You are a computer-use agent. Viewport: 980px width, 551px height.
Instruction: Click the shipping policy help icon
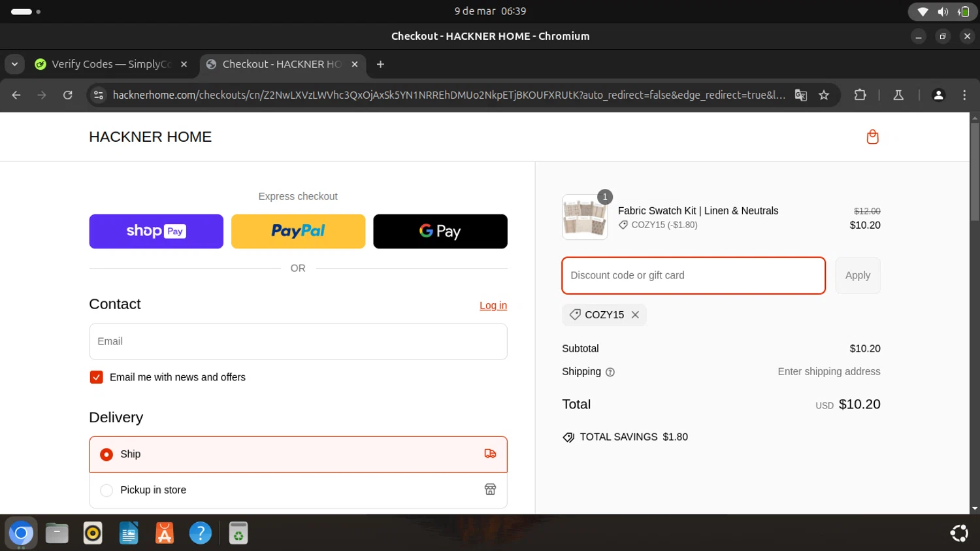[610, 372]
